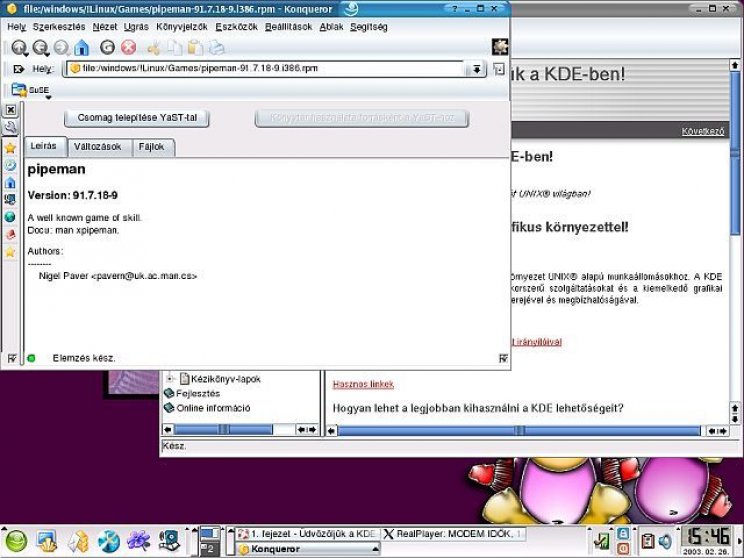The image size is (744, 558).
Task: Select Online információ in help tree
Action: point(213,408)
